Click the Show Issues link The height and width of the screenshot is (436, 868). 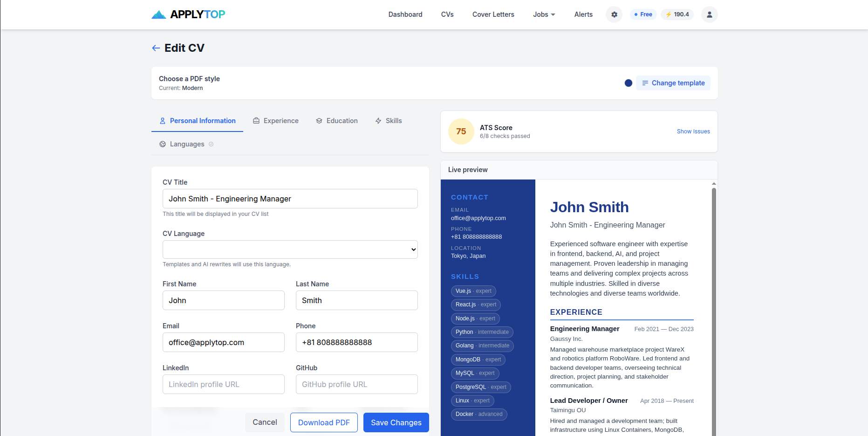click(693, 131)
